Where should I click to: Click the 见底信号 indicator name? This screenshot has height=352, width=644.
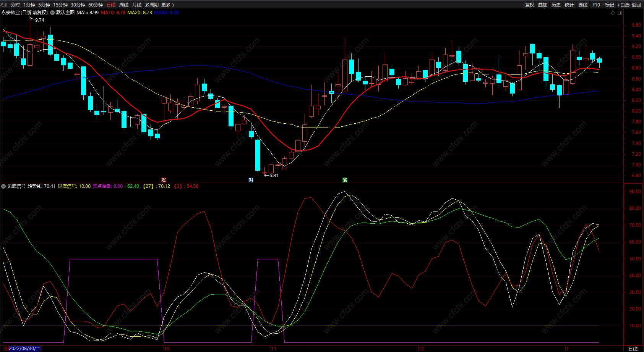pos(16,186)
